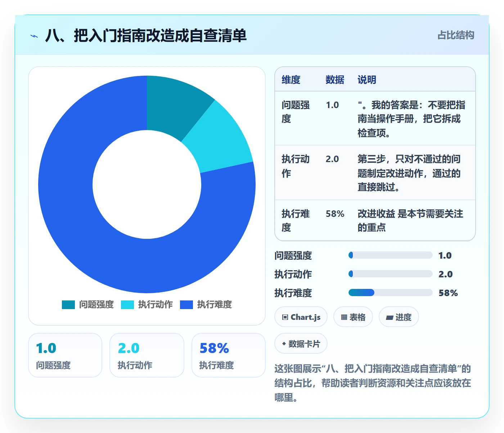Click the 执行难度 table row label

(296, 220)
